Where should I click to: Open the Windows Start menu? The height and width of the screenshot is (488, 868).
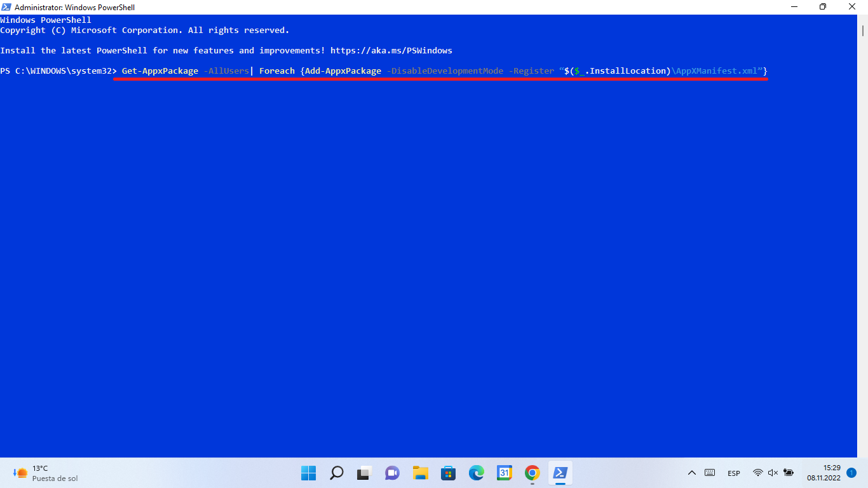point(308,473)
